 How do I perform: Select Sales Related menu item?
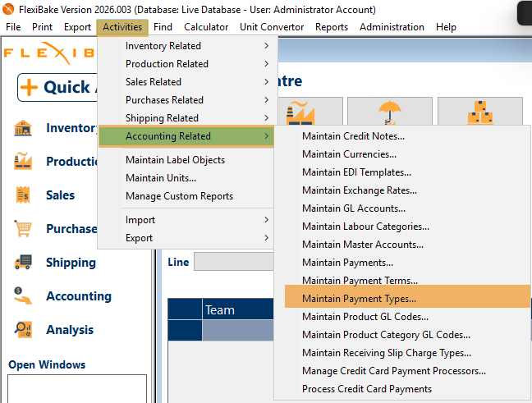(186, 82)
